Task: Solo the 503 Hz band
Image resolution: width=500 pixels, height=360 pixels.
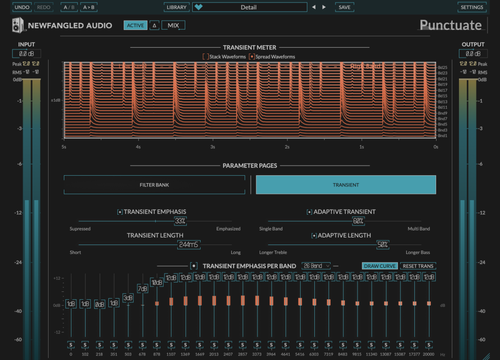Action: pyautogui.click(x=128, y=345)
